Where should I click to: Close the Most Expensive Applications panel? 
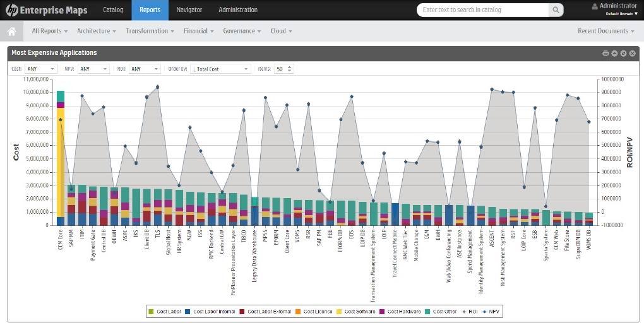point(633,54)
